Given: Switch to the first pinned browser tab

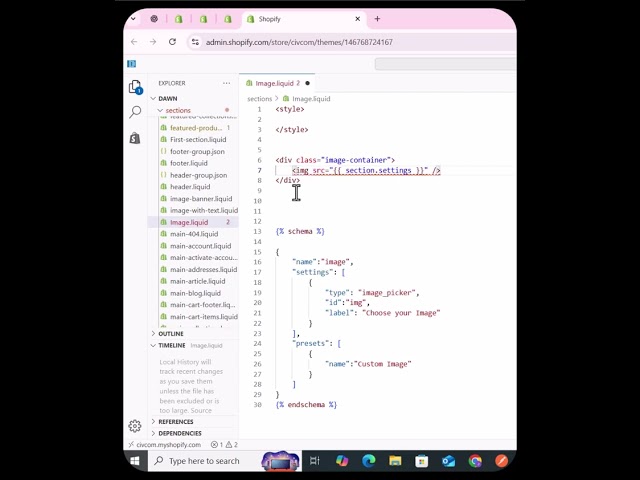Looking at the screenshot, I should click(154, 19).
